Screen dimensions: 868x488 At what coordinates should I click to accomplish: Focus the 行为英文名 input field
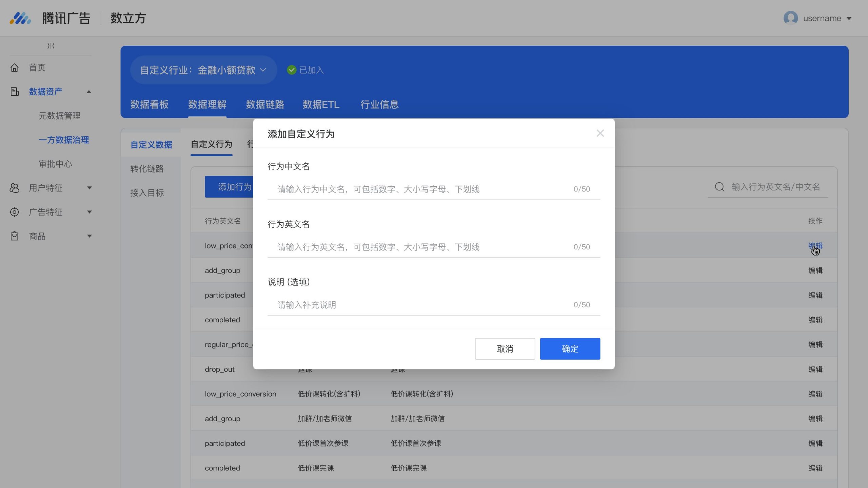(434, 247)
